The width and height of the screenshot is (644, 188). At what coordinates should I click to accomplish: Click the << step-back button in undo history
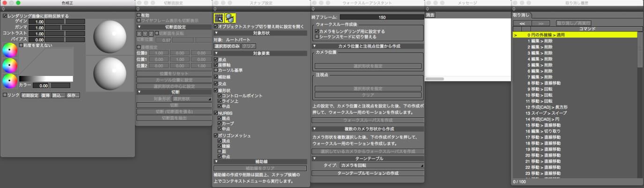[x=521, y=23]
